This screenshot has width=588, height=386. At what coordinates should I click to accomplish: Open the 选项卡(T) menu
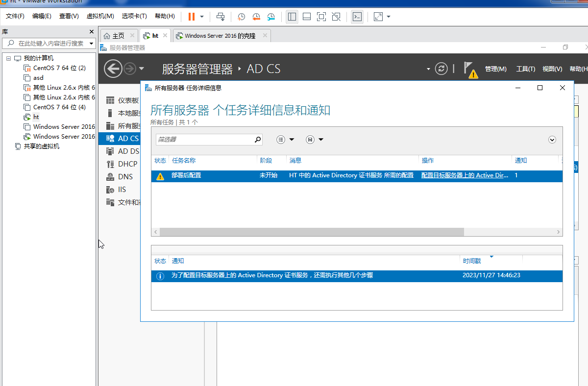[x=134, y=16]
